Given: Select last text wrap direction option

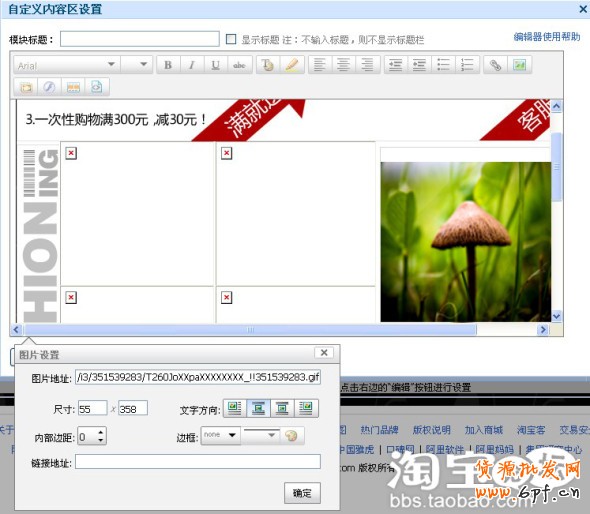Looking at the screenshot, I should tap(306, 408).
